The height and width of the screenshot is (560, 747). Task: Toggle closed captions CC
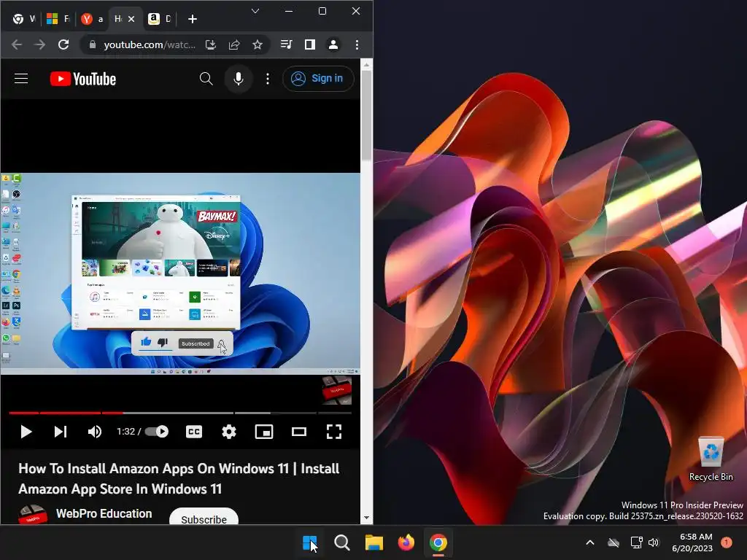[194, 432]
